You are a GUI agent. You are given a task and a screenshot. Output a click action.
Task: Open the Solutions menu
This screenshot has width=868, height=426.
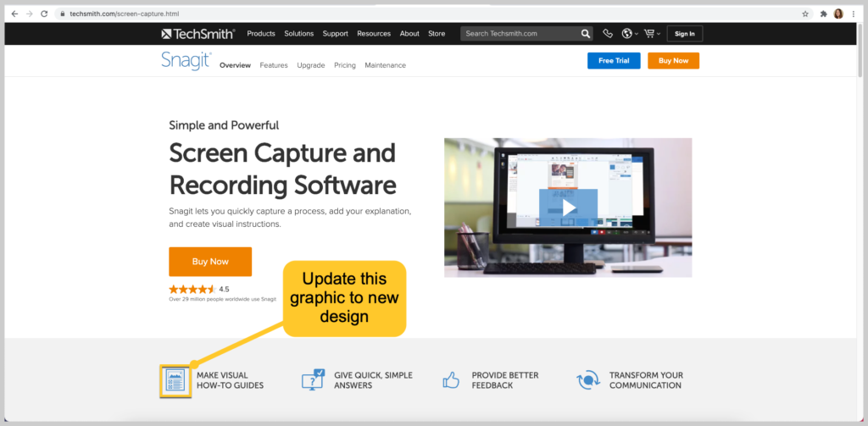(299, 34)
